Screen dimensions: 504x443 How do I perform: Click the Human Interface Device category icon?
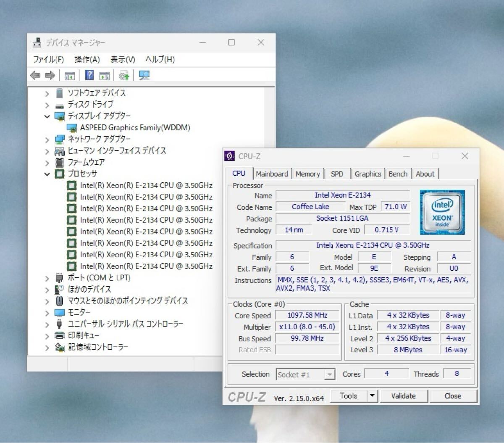tap(60, 151)
